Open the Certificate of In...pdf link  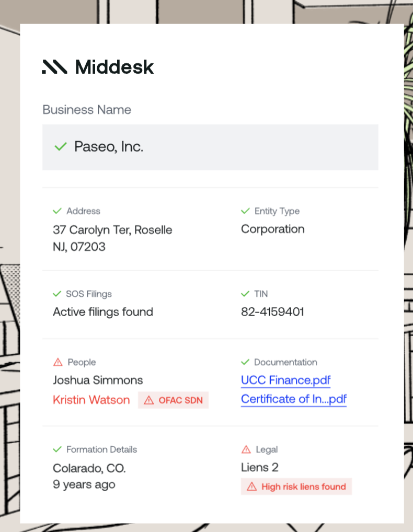(x=293, y=399)
